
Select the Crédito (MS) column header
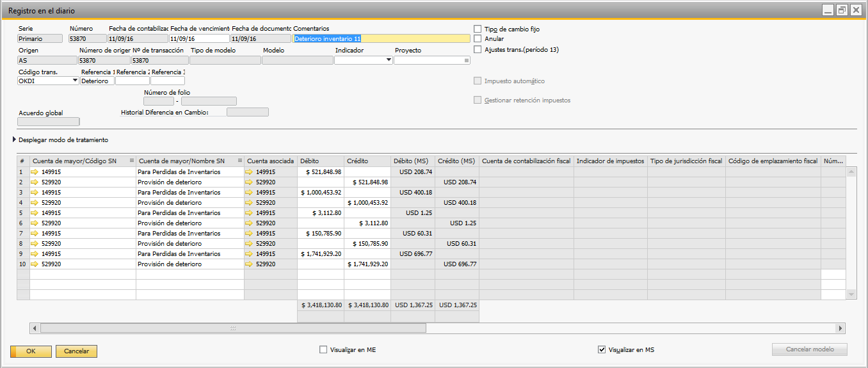(x=457, y=161)
